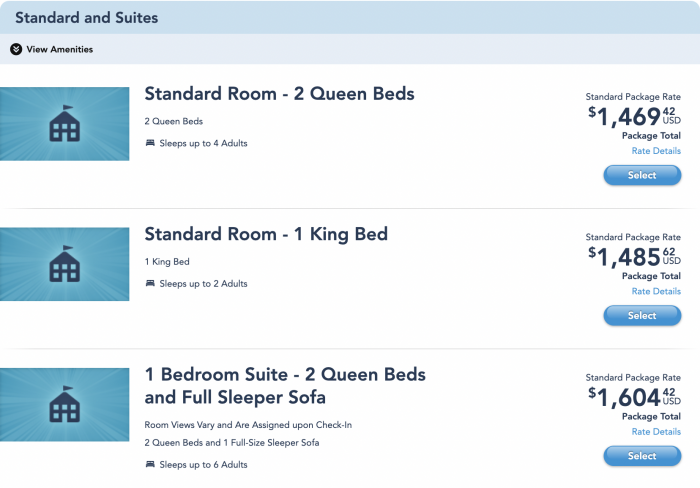Image resolution: width=700 pixels, height=488 pixels.
Task: Click the $1,604.42 package total price
Action: coord(634,397)
